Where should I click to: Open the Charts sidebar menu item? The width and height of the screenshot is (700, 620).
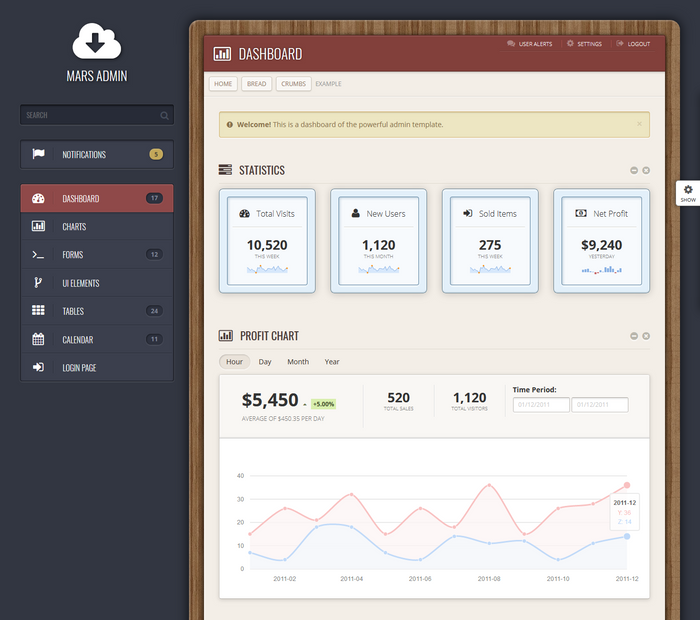97,226
